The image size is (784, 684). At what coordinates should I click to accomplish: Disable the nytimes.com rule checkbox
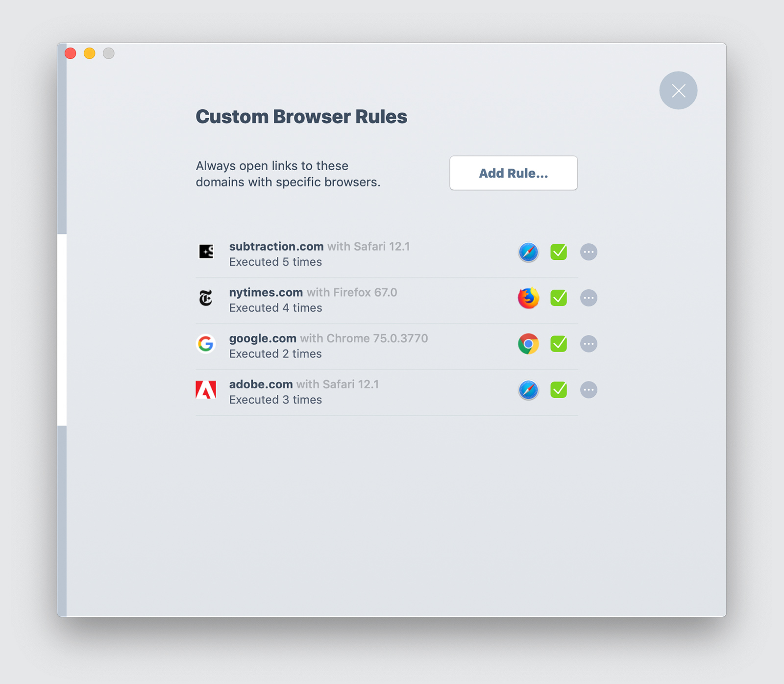pyautogui.click(x=558, y=298)
